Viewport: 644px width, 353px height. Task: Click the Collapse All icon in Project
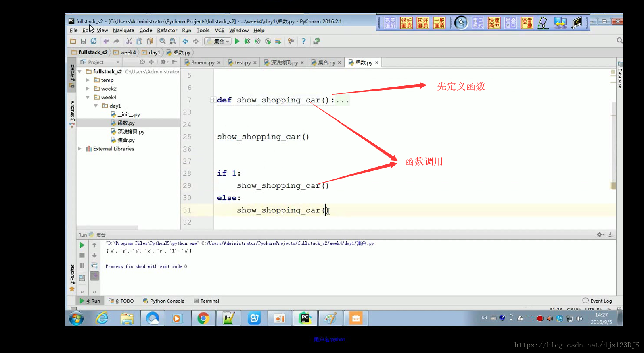click(x=151, y=62)
